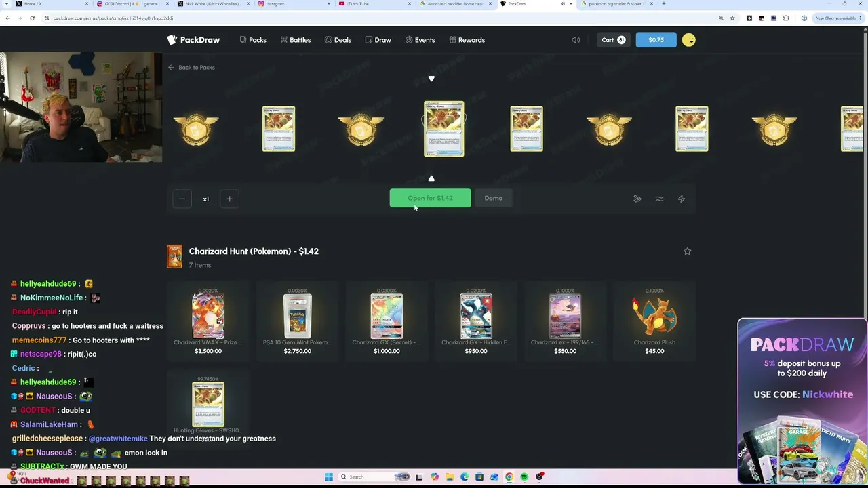
Task: Click the centered reel card under the pointer
Action: coord(444,129)
